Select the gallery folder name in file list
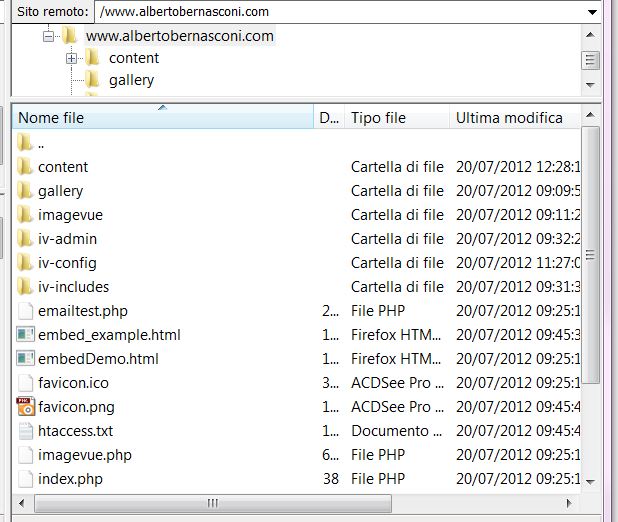618x522 pixels. [60, 191]
